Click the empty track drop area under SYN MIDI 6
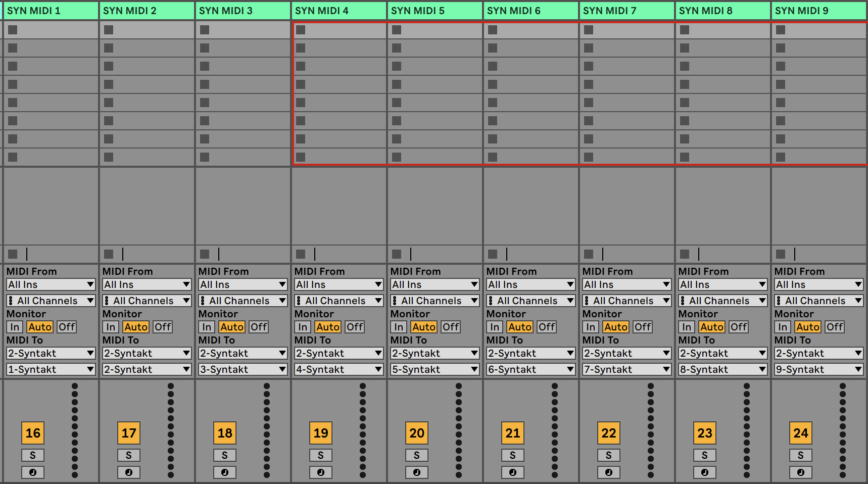 [531, 206]
